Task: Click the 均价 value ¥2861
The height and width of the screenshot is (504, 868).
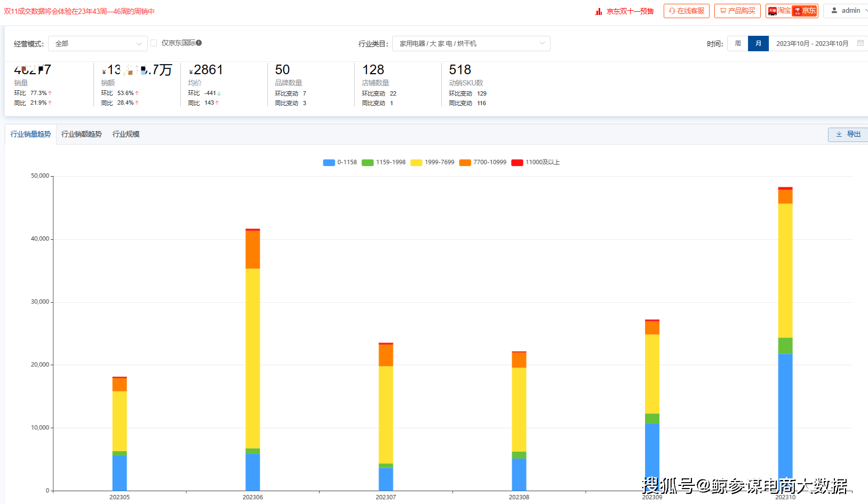Action: point(206,70)
